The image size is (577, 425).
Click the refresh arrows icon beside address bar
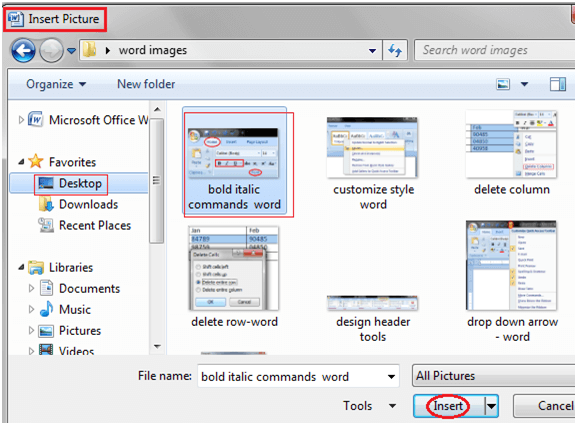[394, 50]
